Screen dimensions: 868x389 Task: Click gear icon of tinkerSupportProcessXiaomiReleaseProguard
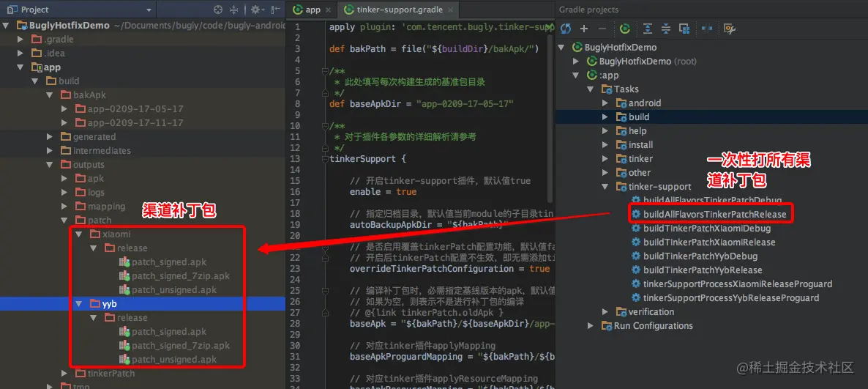pyautogui.click(x=636, y=284)
